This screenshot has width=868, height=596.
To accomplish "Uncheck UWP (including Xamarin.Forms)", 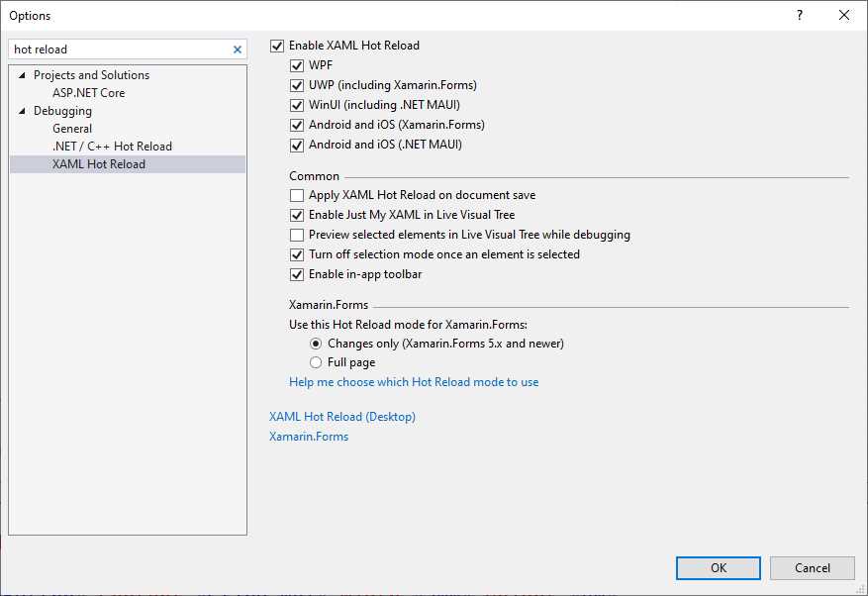I will coord(297,85).
